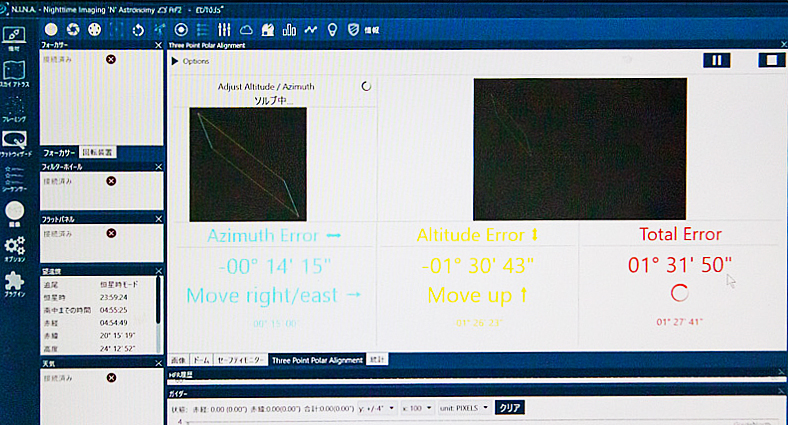Toggle the filter wheel aperture icon in toolbar
Screen dimensions: 788x425
tap(73, 30)
